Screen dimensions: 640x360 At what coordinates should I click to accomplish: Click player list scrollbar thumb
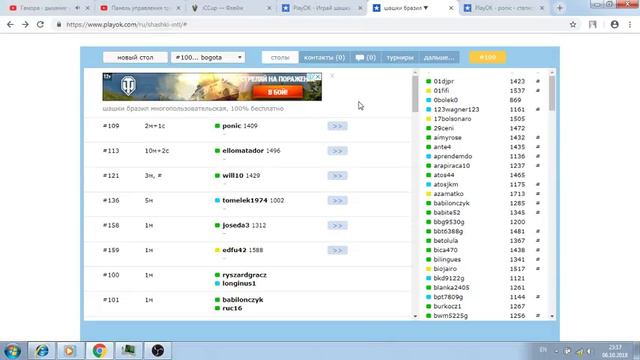pos(552,93)
